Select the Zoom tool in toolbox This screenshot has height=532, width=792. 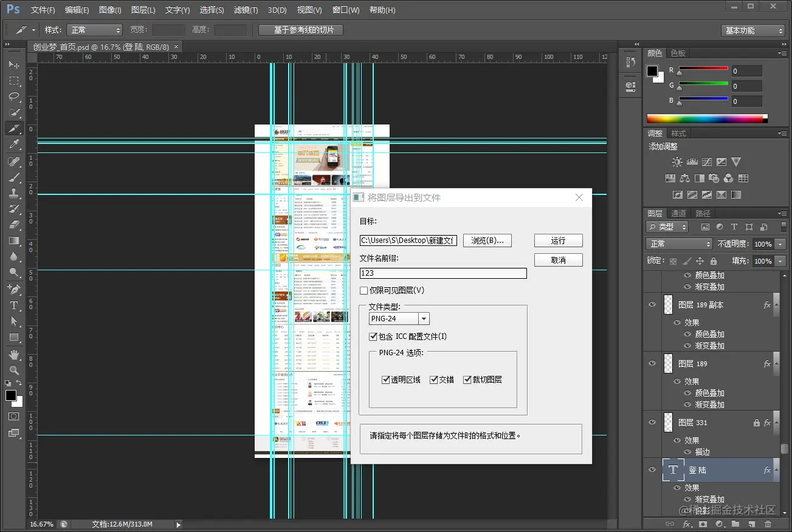(x=14, y=370)
